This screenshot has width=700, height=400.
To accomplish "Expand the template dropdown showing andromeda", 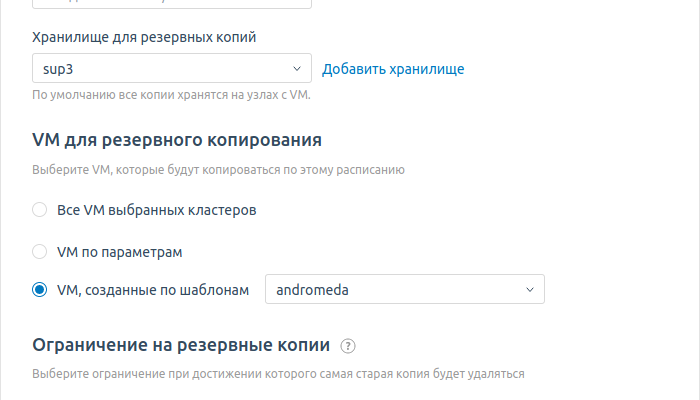I will pos(404,290).
